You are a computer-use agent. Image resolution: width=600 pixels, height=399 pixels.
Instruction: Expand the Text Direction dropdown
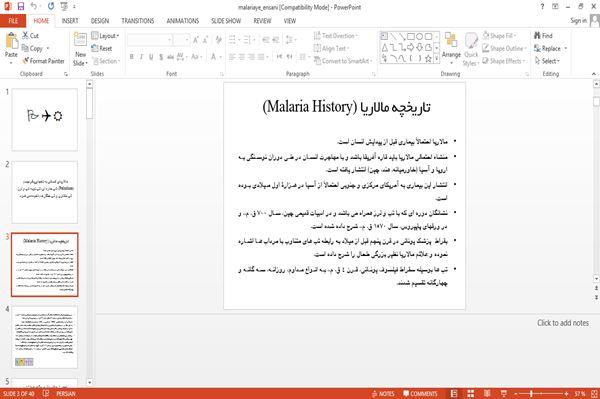(336, 36)
